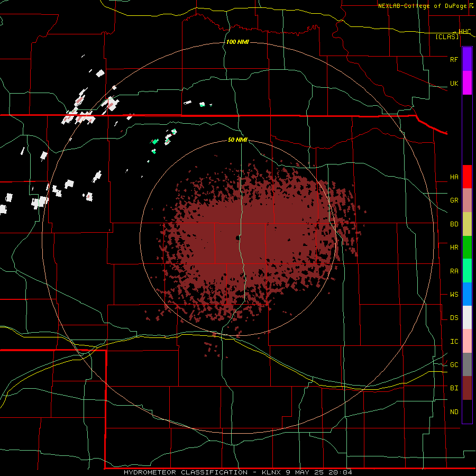Click the 'KLNX' station identifier
This screenshot has height=476, width=476.
[271, 472]
